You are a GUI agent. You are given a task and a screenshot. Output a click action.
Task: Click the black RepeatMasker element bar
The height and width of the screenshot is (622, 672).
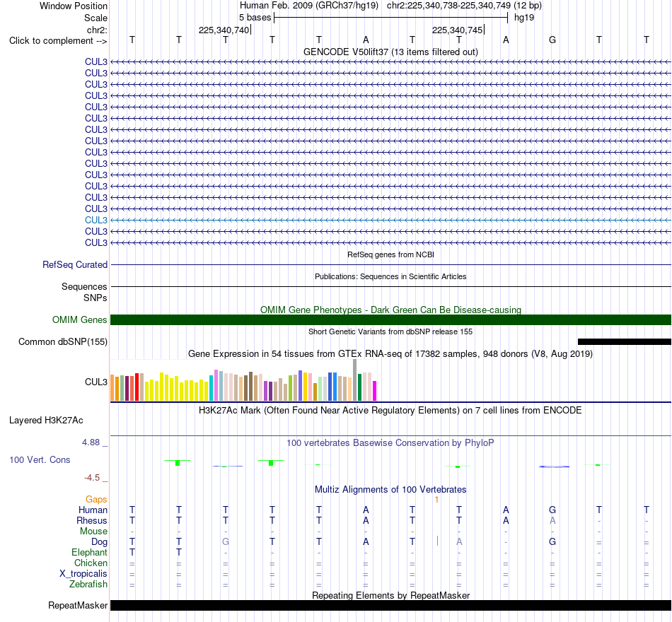pyautogui.click(x=391, y=605)
